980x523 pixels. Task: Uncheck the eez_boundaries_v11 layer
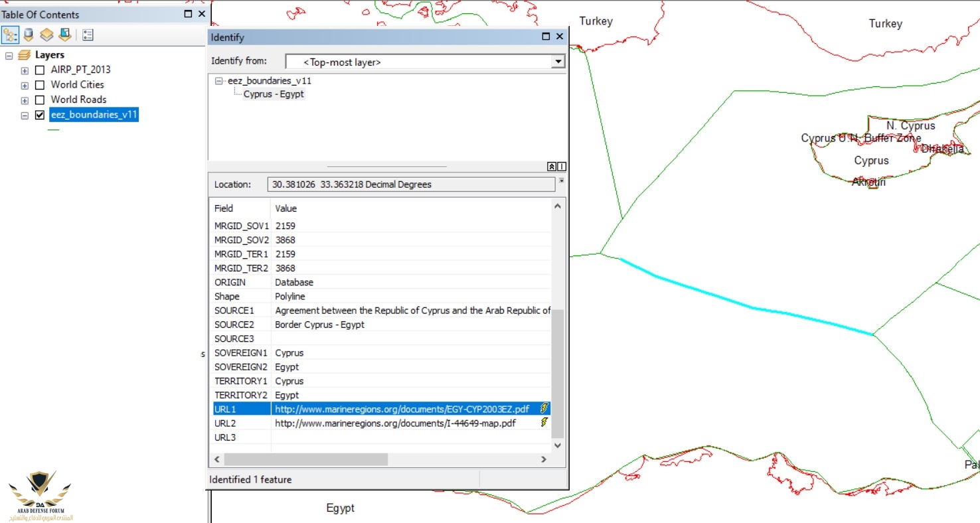[x=40, y=115]
